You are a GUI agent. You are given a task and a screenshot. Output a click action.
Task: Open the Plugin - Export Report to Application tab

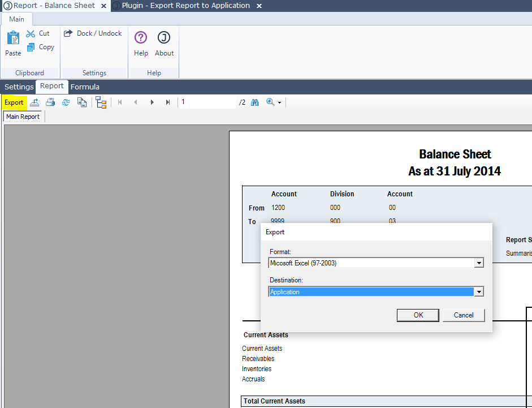click(x=185, y=6)
